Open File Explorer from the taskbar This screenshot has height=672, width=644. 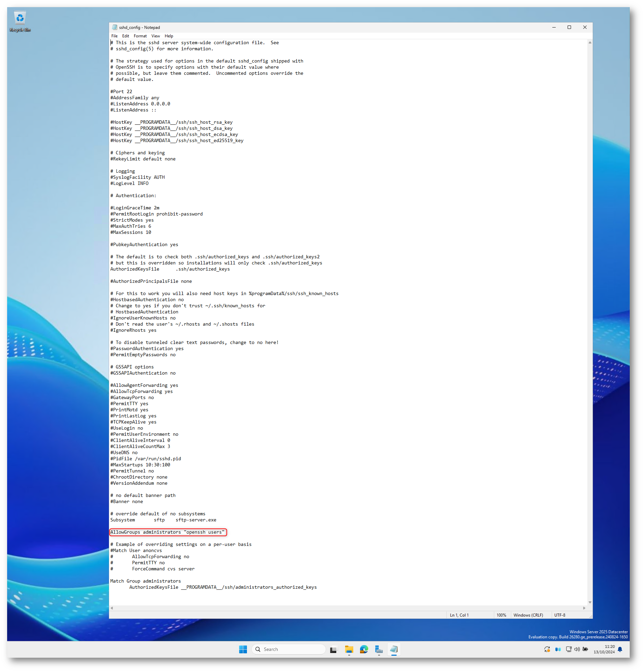[349, 649]
